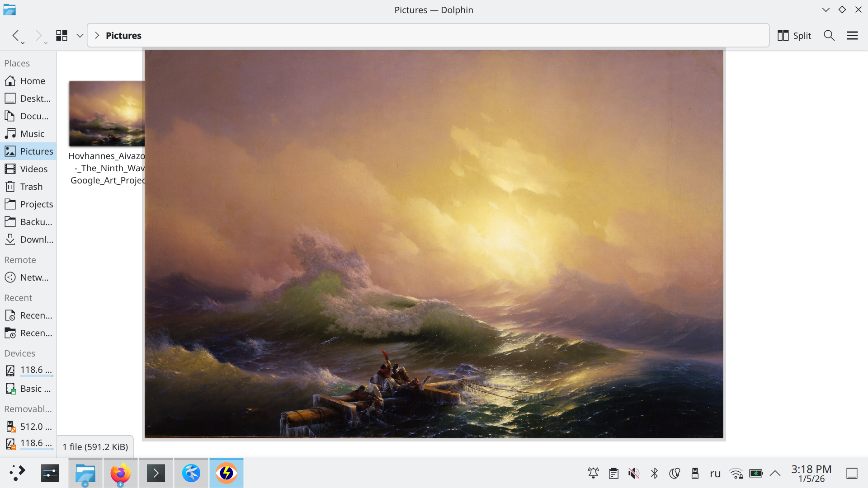Toggle Split view in toolbar
Screen dimensions: 868x488
(x=794, y=36)
